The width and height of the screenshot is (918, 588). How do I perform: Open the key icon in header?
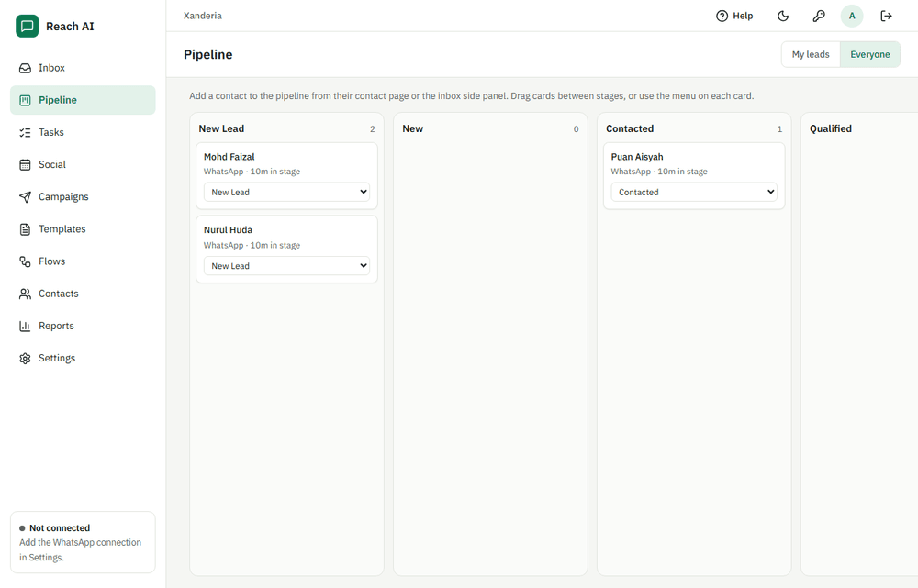coord(819,16)
